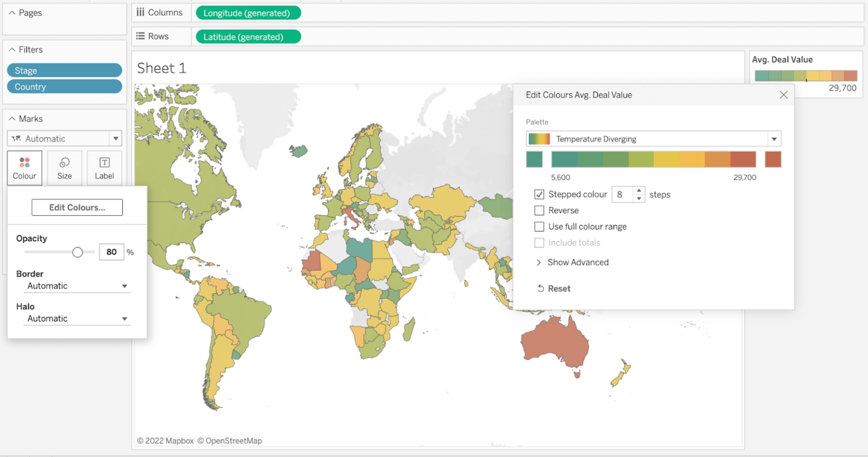Expand the Show Advanced section

tap(572, 262)
